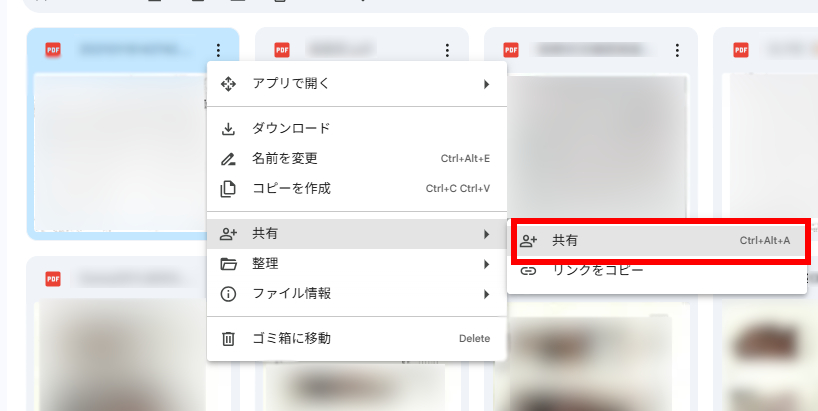Expand the 整理 submenu arrow
This screenshot has width=818, height=411.
pyautogui.click(x=486, y=264)
